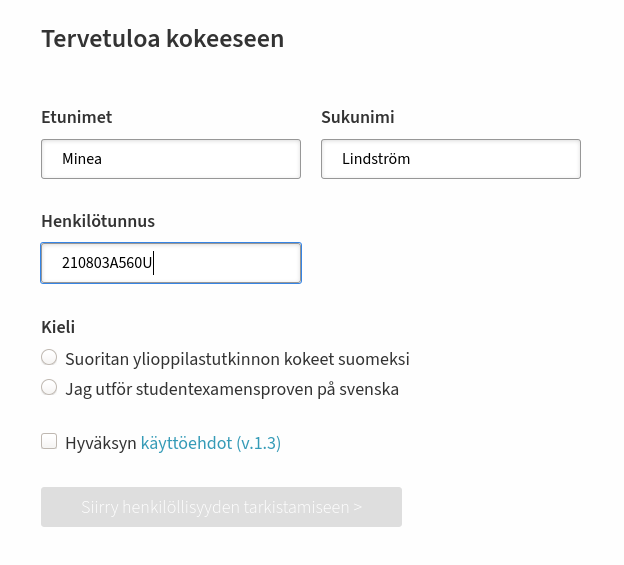Select the Finnish language radio button
The width and height of the screenshot is (624, 565).
click(49, 358)
